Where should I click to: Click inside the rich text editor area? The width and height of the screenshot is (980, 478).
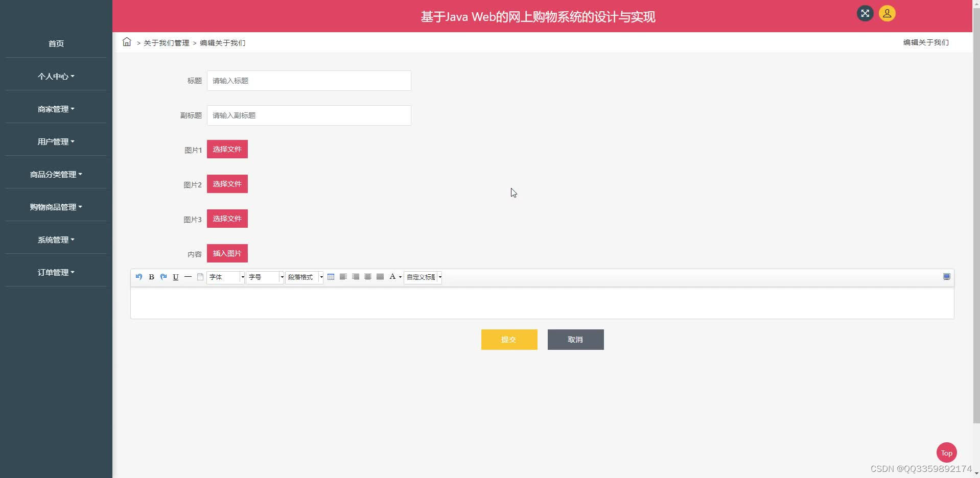click(542, 303)
